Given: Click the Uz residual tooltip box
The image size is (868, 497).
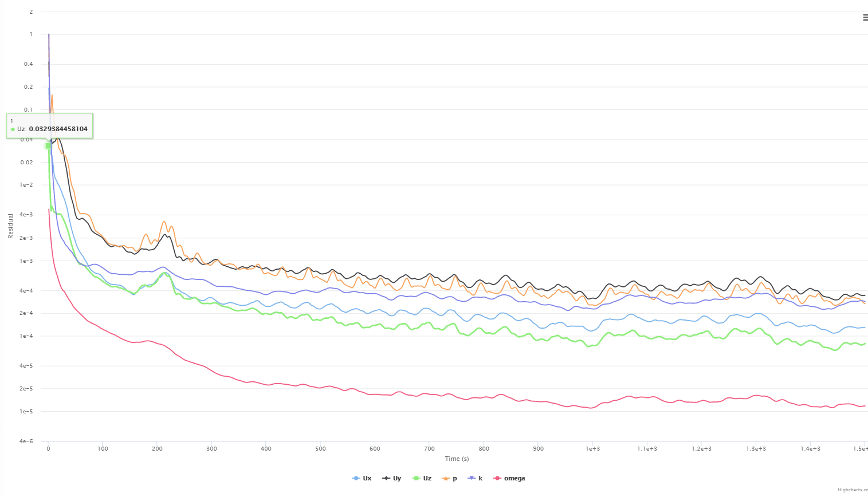Looking at the screenshot, I should (50, 126).
